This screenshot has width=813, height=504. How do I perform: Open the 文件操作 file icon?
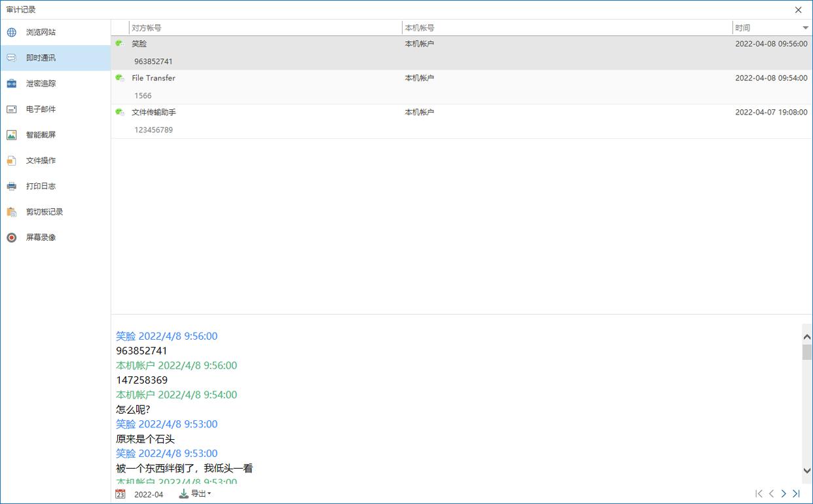pos(12,160)
